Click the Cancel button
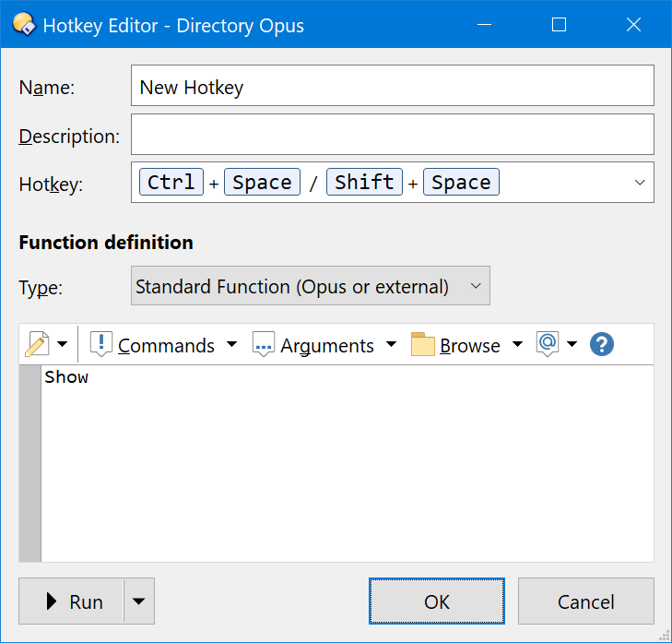 pos(586,601)
